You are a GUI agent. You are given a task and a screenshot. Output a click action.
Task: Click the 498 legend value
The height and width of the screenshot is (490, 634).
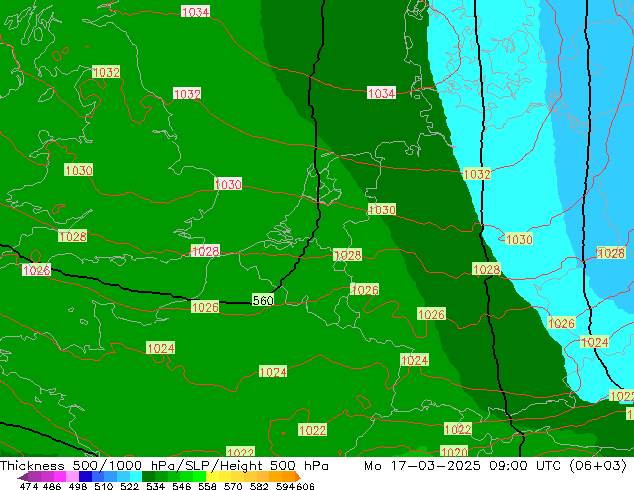click(78, 486)
